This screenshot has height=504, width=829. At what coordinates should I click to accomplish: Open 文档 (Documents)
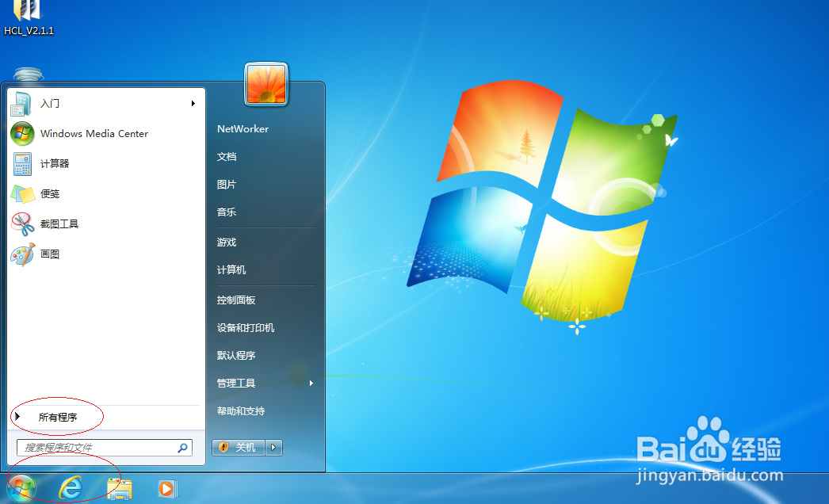(227, 157)
